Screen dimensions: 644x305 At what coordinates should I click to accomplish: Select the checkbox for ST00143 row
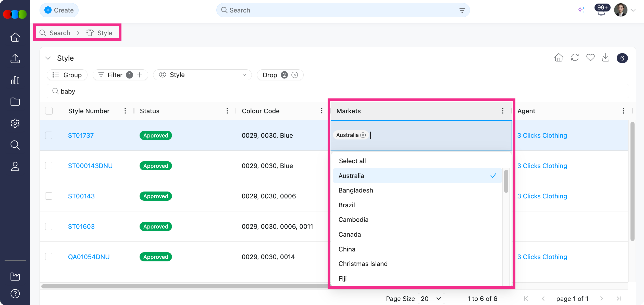pyautogui.click(x=49, y=196)
